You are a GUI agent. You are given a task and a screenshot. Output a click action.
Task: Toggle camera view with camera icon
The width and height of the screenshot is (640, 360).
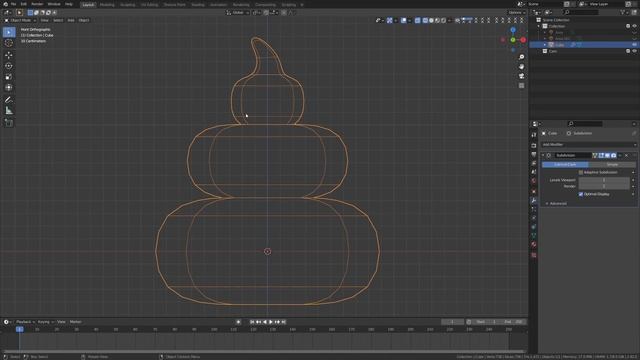click(521, 76)
